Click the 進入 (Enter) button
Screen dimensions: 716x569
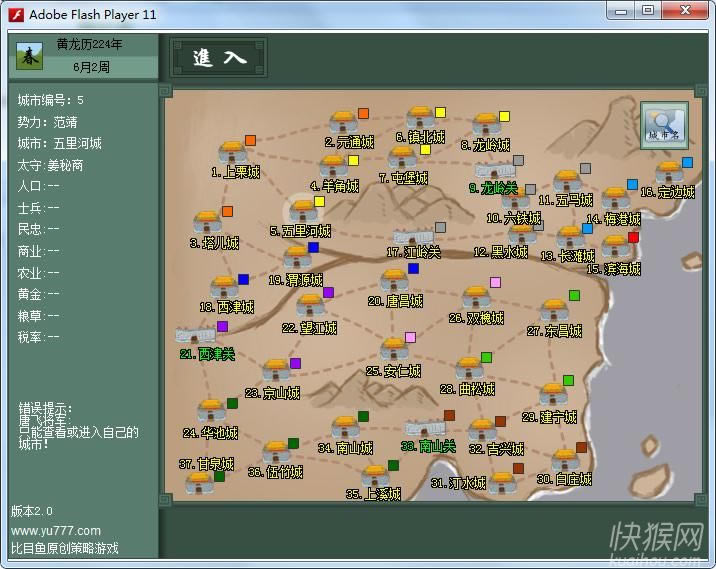pos(219,58)
